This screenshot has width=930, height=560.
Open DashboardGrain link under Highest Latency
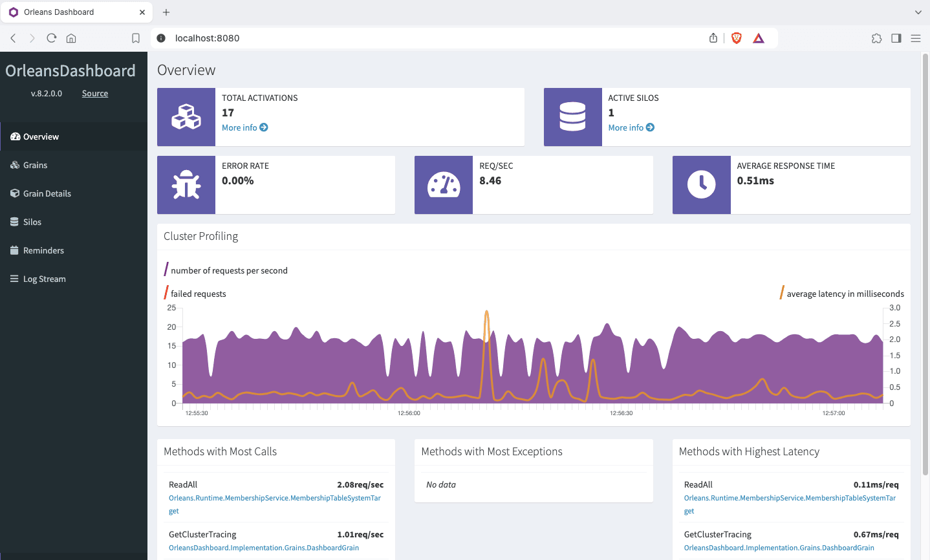coord(779,548)
